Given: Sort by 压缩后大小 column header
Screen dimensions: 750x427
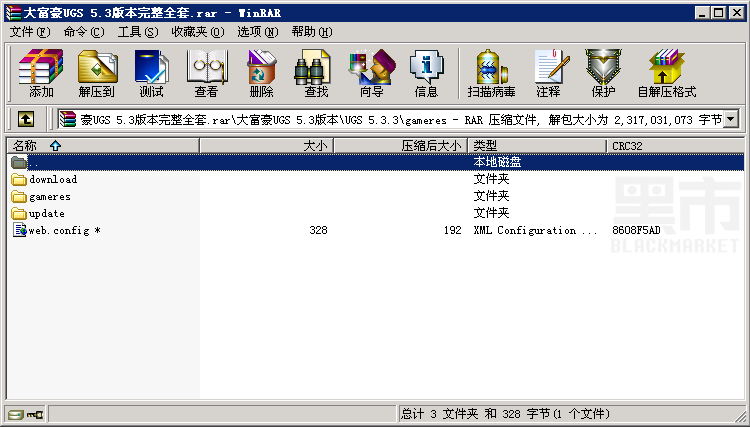Looking at the screenshot, I should click(400, 146).
